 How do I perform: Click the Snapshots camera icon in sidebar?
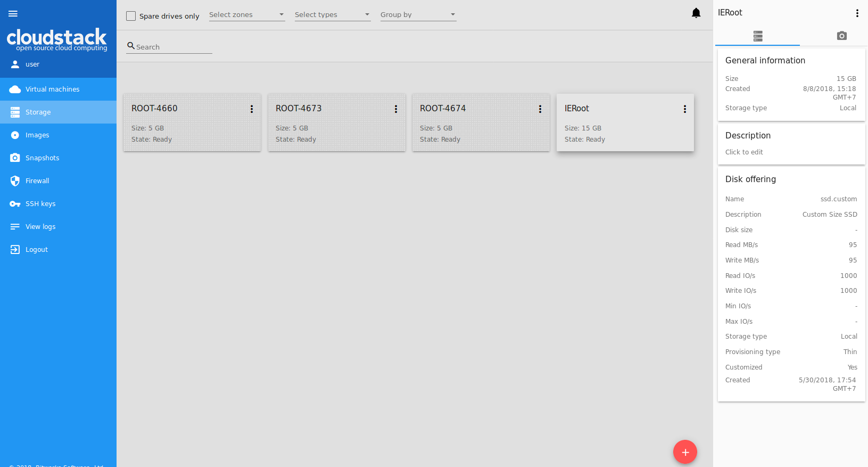pos(15,158)
